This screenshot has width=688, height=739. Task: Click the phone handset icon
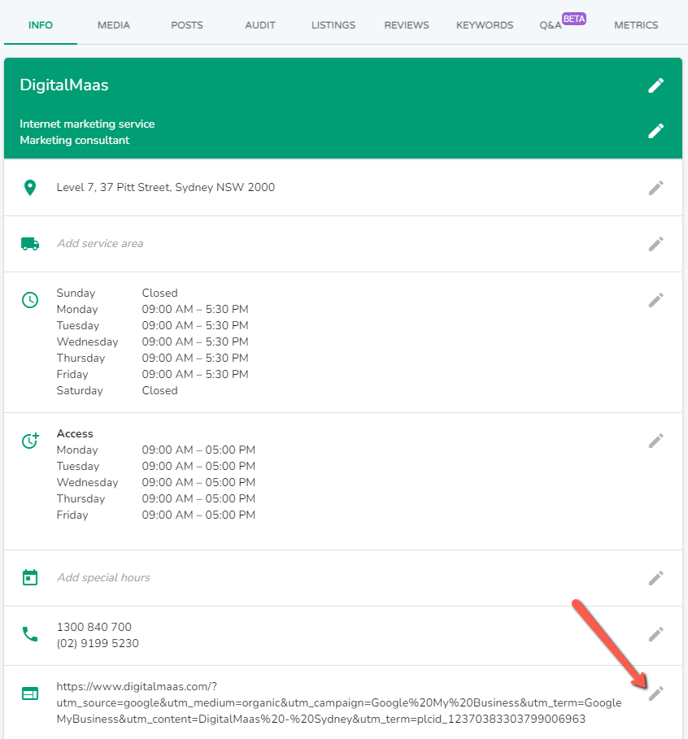pos(30,634)
